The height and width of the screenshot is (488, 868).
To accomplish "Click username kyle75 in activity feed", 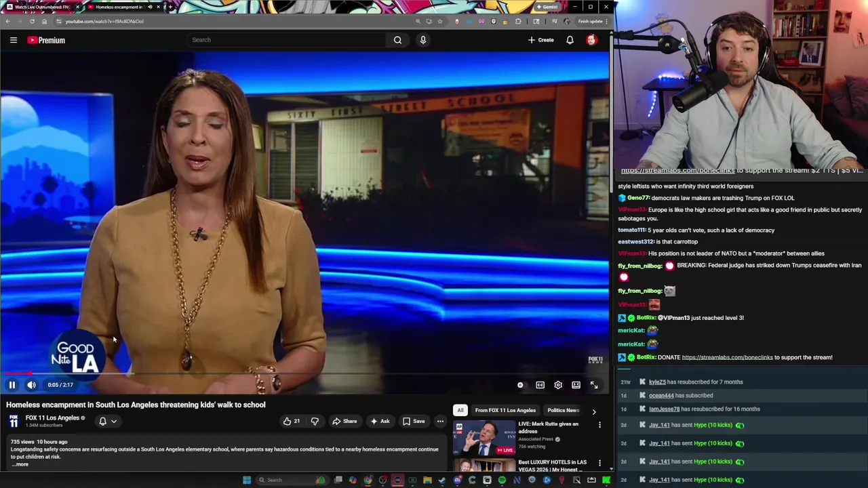I will (x=658, y=382).
